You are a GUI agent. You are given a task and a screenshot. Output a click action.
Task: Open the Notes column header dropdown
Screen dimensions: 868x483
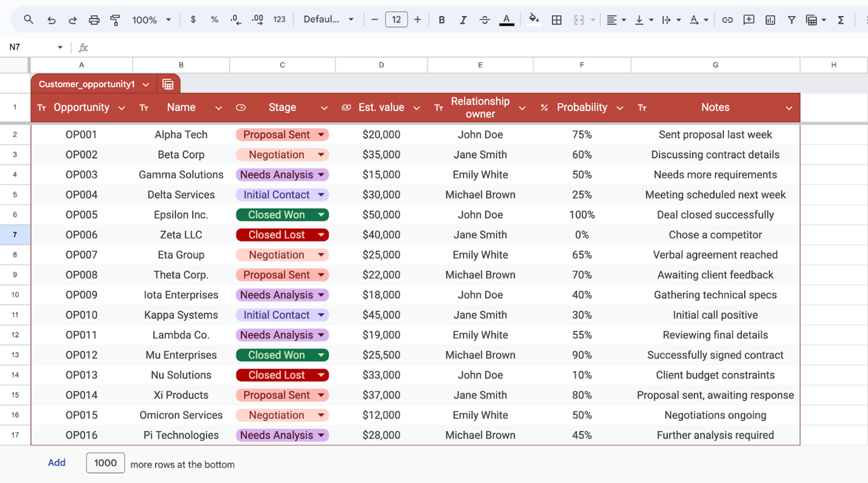(x=789, y=108)
